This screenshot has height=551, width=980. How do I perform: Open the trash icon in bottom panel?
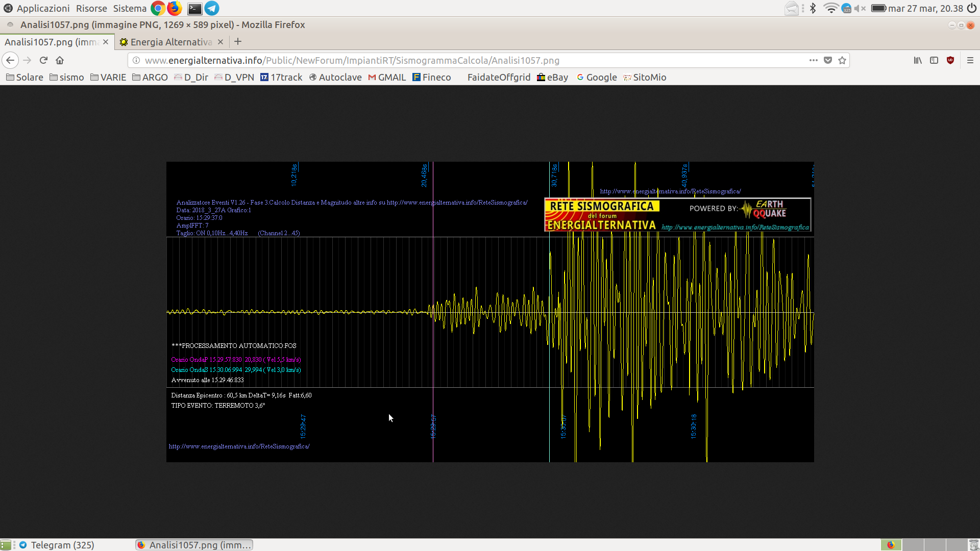pyautogui.click(x=974, y=545)
